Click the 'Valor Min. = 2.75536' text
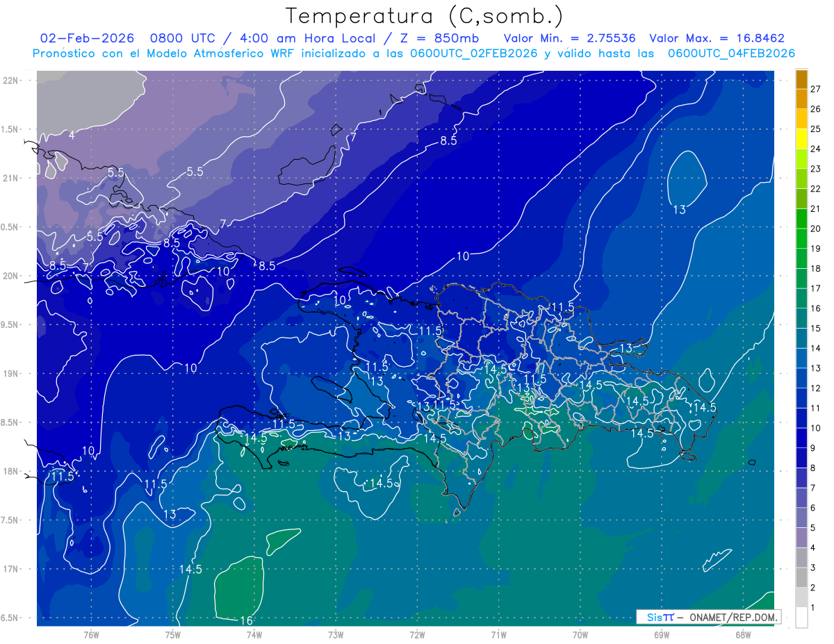The image size is (834, 644). pos(569,38)
